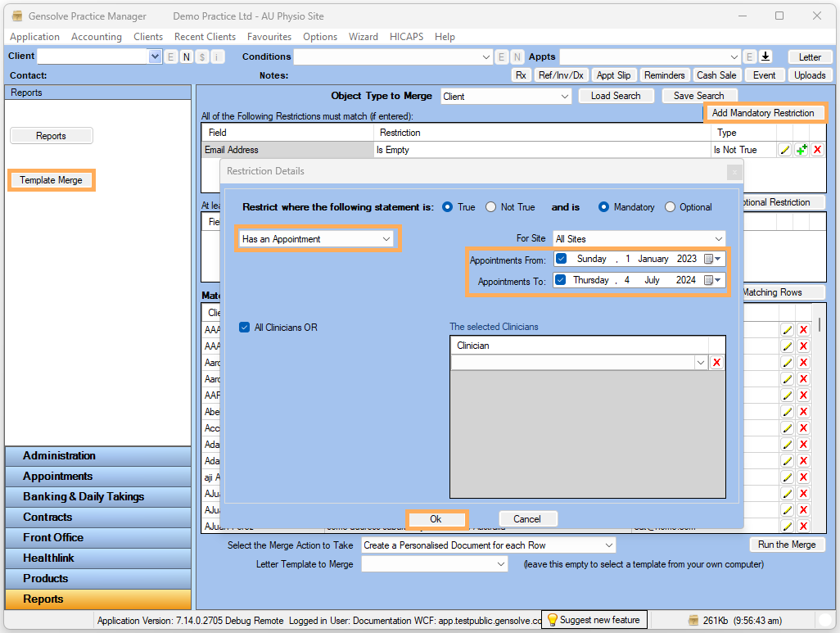Click the Run the Merge button
Image resolution: width=840 pixels, height=633 pixels.
[x=787, y=545]
